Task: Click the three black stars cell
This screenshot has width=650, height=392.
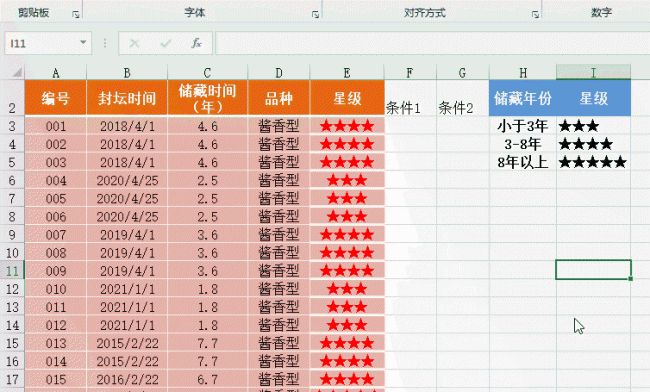Action: (x=593, y=126)
